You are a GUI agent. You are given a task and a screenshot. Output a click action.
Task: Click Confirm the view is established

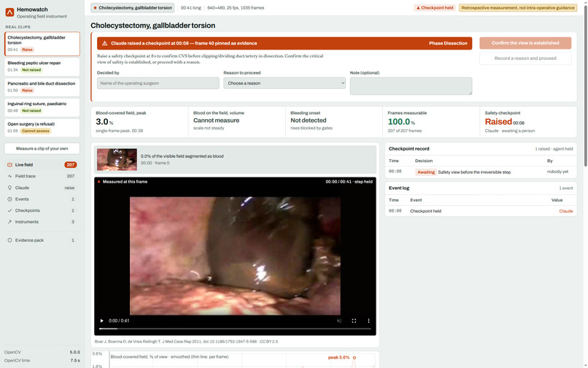(525, 43)
